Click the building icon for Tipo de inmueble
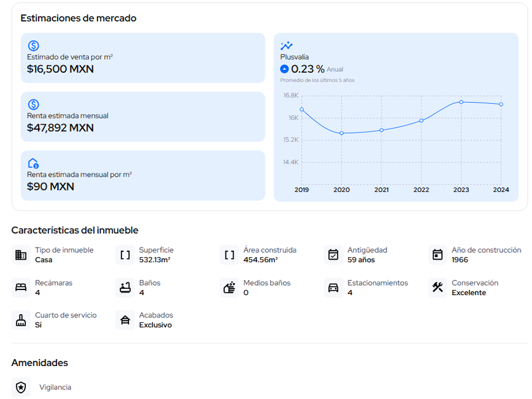 (21, 255)
